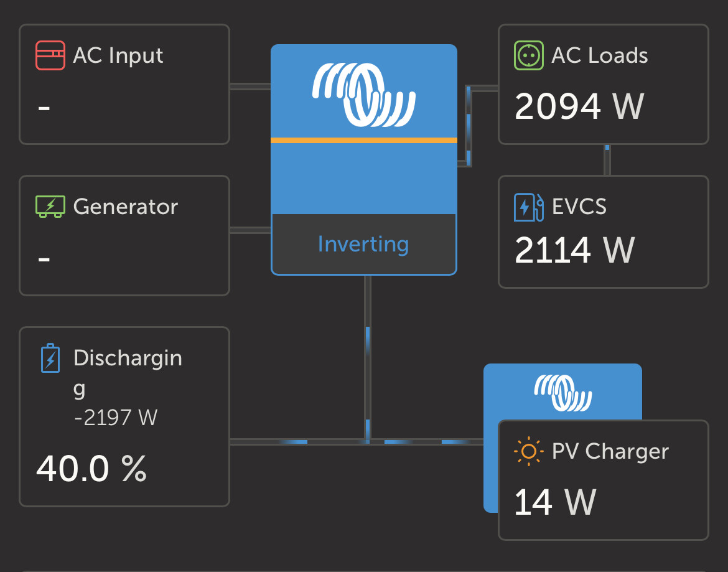
Task: Click the 40.0 % battery state of charge
Action: tap(91, 468)
